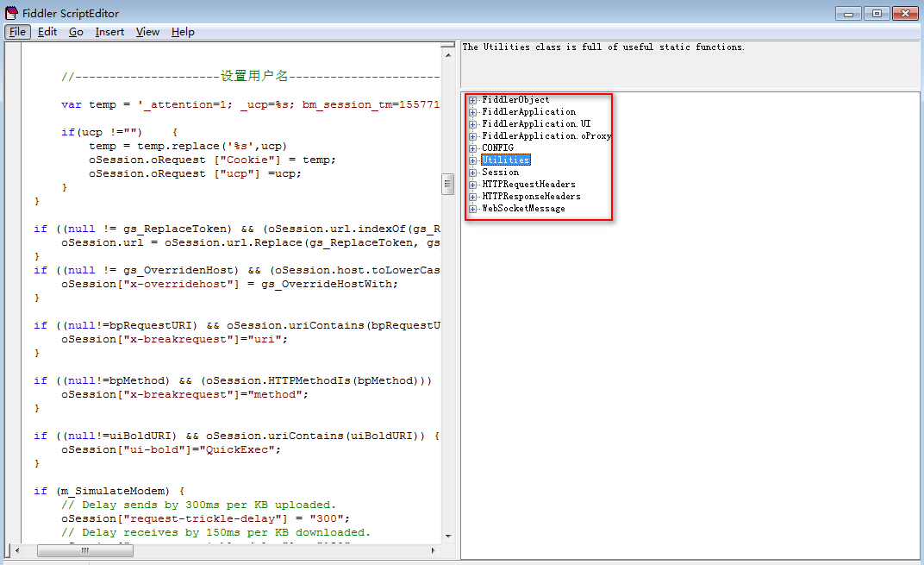Click the 'var temp' code line
Viewport: 924px width, 565px height.
point(251,104)
